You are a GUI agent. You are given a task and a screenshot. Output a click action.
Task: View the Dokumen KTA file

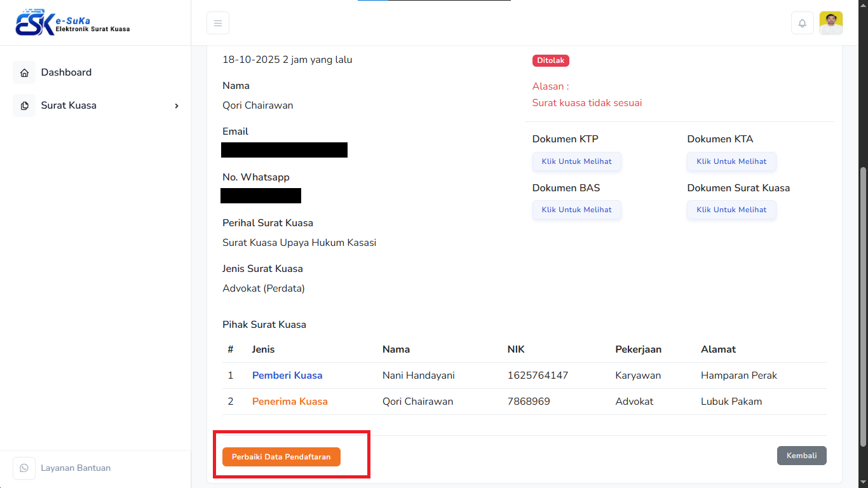point(731,161)
